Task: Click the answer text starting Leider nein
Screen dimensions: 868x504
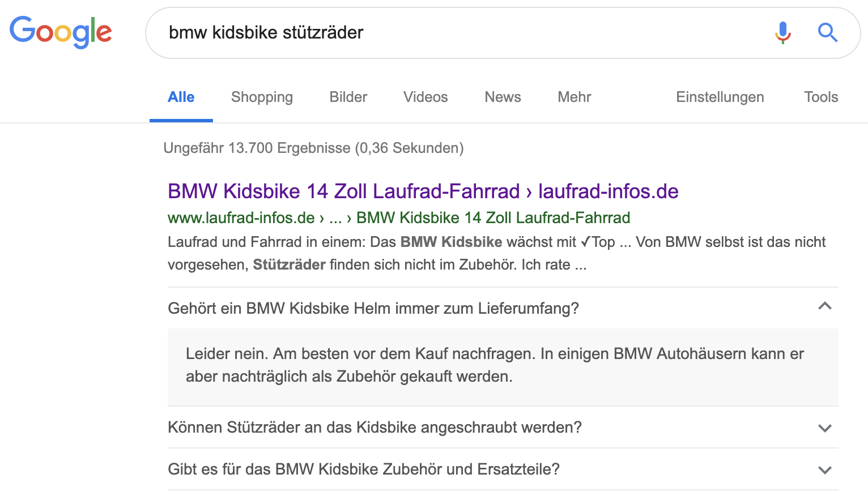Action: pyautogui.click(x=495, y=365)
